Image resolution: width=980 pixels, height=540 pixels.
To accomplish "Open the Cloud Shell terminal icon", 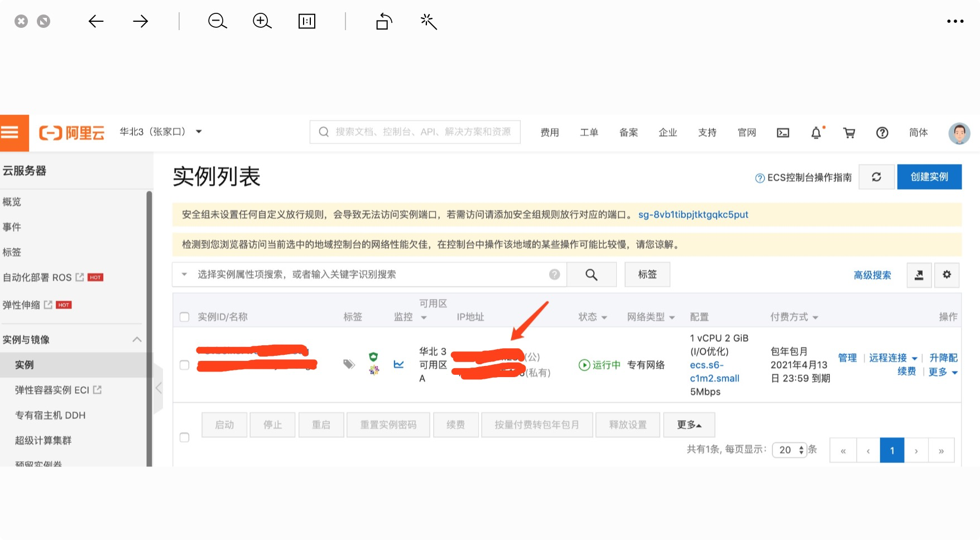I will coord(783,133).
